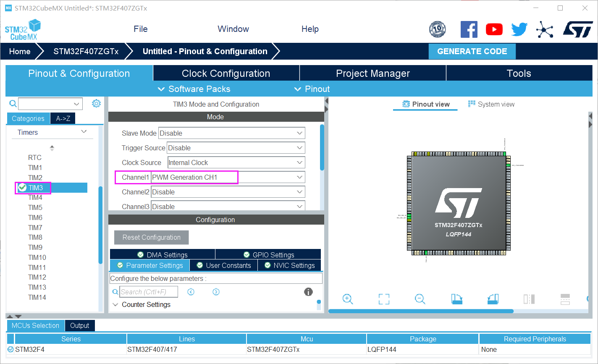Image resolution: width=598 pixels, height=364 pixels.
Task: Go to the Home breadcrumb
Action: click(x=20, y=51)
